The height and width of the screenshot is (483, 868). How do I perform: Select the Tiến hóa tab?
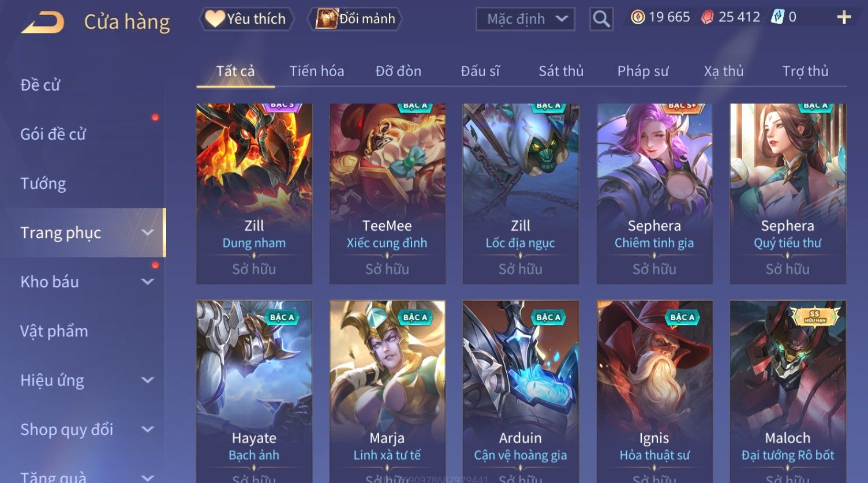click(317, 71)
